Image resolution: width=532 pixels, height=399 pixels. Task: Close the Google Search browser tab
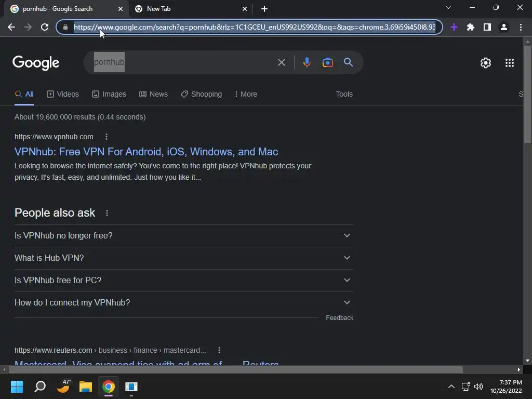tap(121, 9)
